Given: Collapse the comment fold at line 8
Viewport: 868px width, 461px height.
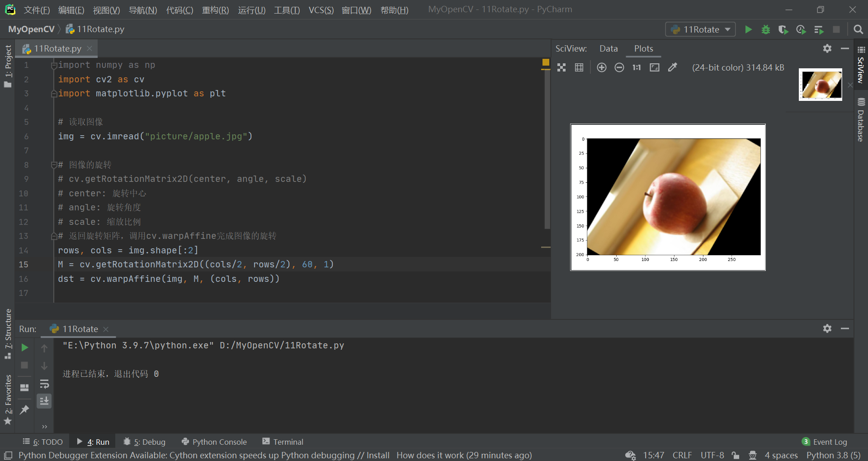Looking at the screenshot, I should [x=54, y=164].
